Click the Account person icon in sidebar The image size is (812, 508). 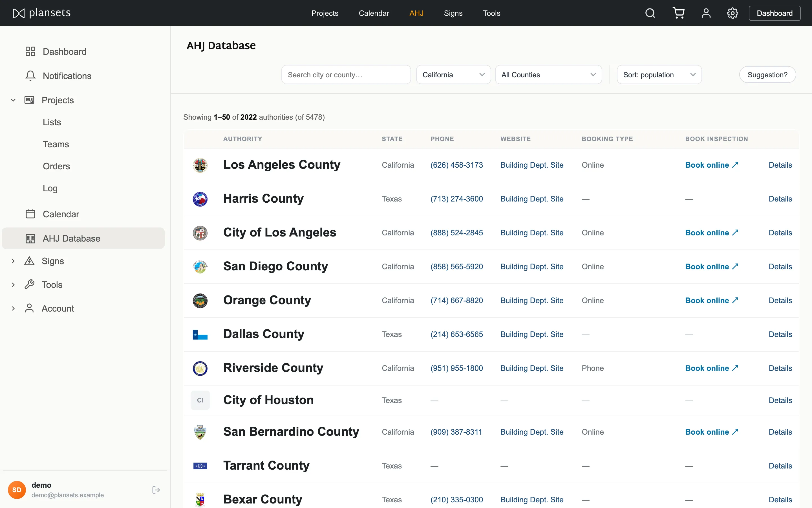29,308
